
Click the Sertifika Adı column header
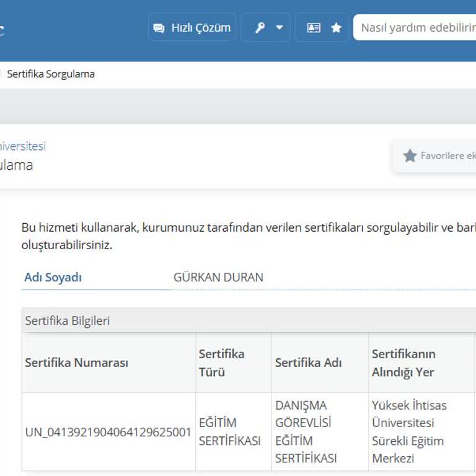click(x=320, y=363)
